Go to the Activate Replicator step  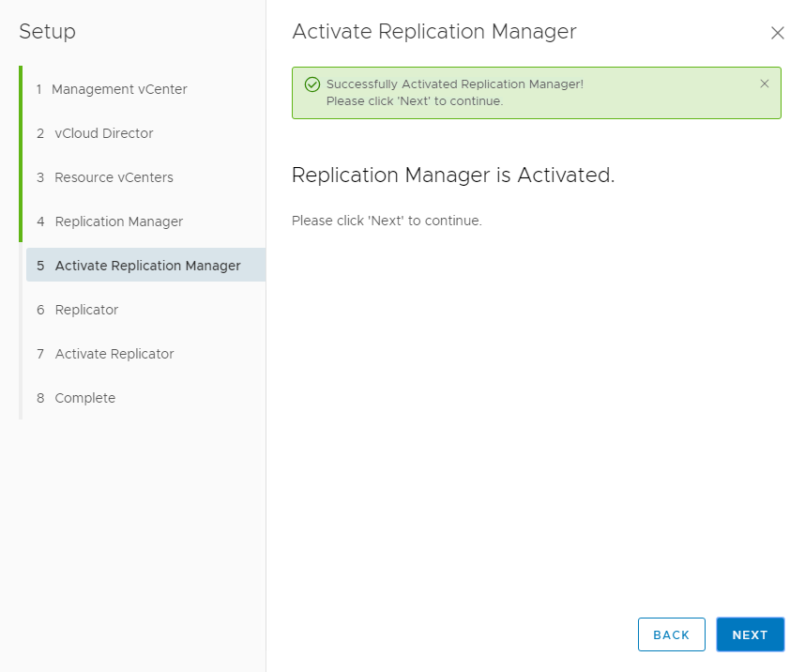pyautogui.click(x=114, y=354)
